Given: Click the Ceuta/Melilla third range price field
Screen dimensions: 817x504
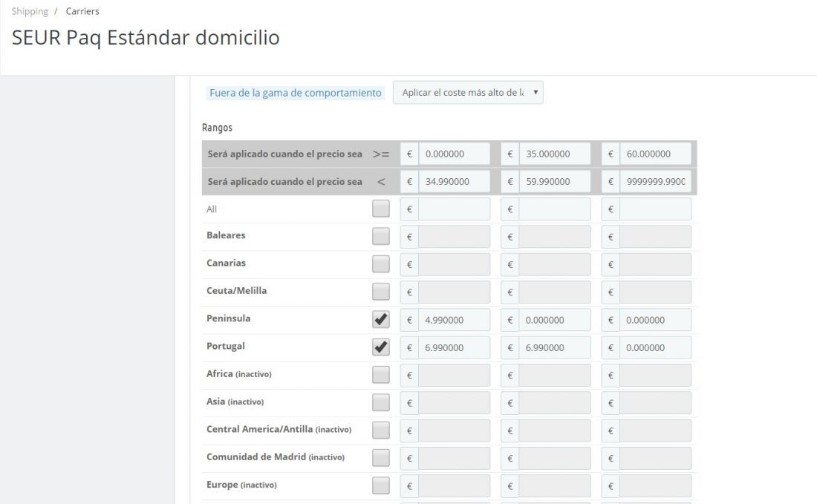Looking at the screenshot, I should pyautogui.click(x=655, y=292).
